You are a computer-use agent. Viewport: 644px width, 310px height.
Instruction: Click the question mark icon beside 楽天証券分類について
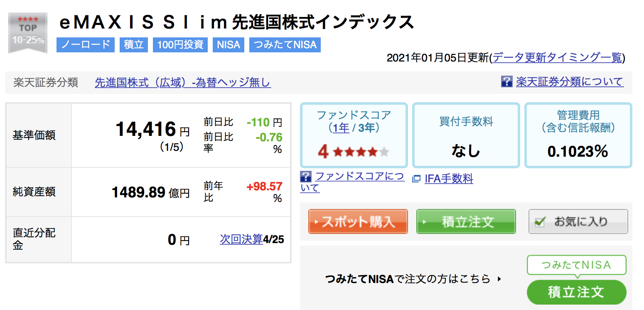(506, 81)
